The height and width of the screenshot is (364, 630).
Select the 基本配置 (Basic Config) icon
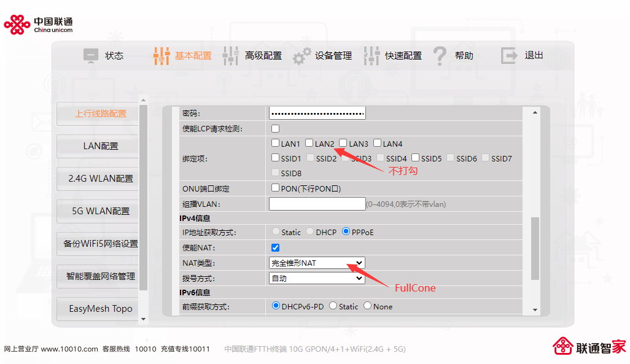(161, 55)
